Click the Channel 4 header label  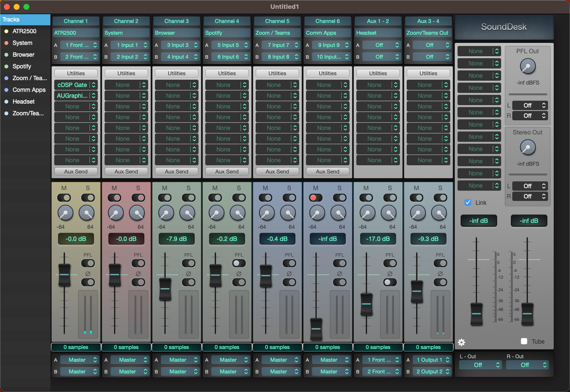(227, 21)
